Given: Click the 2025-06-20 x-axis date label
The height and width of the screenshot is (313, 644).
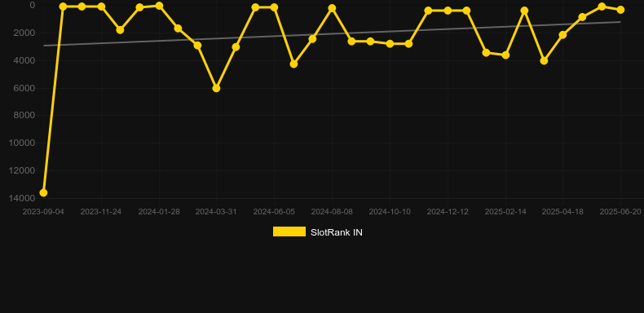Looking at the screenshot, I should pos(620,212).
